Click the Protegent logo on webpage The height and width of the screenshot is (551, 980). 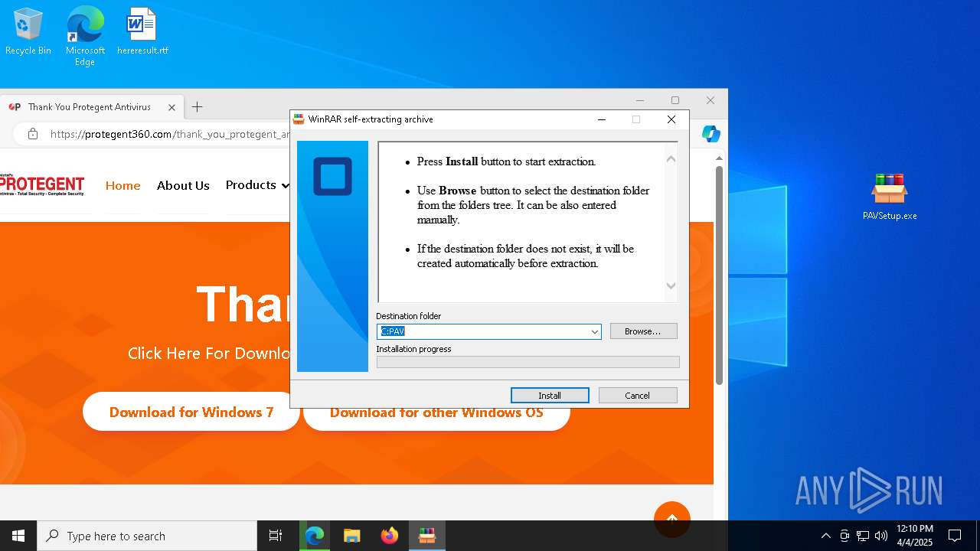(x=42, y=185)
